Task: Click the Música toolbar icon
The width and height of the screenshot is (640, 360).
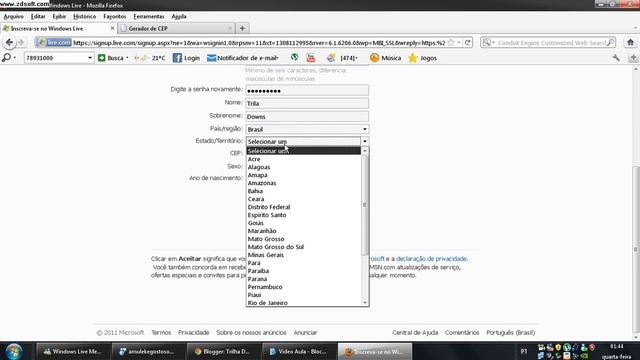Action: tap(385, 58)
